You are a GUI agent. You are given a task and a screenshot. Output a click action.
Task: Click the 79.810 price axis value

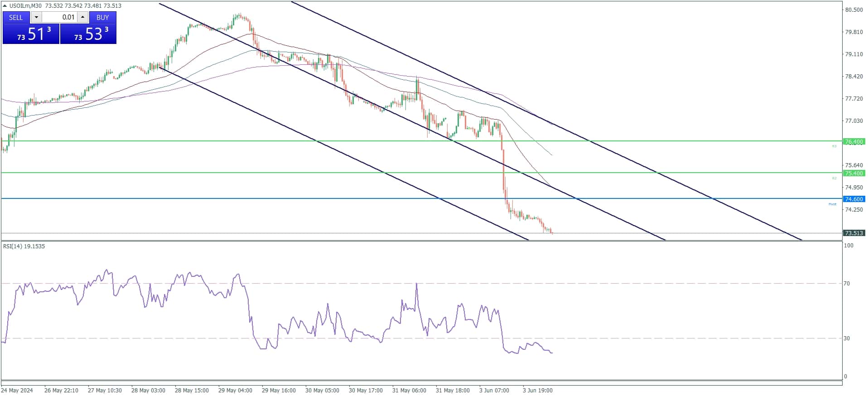[x=854, y=32]
